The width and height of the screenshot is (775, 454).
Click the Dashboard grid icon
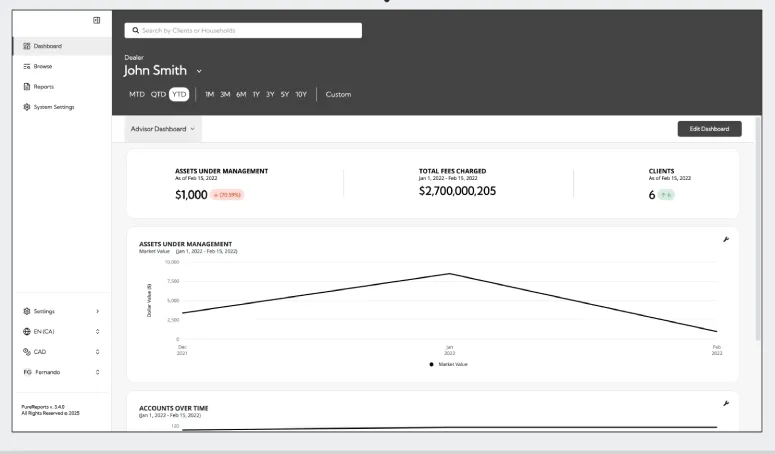27,46
